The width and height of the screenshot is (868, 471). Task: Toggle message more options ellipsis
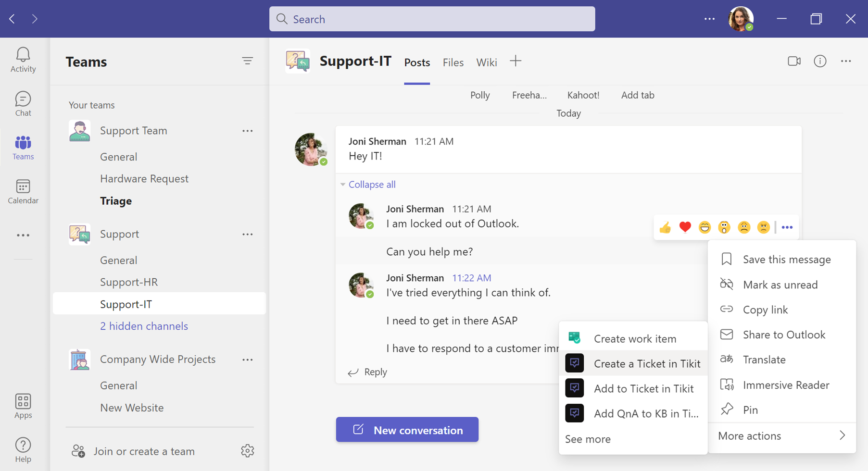click(x=787, y=227)
